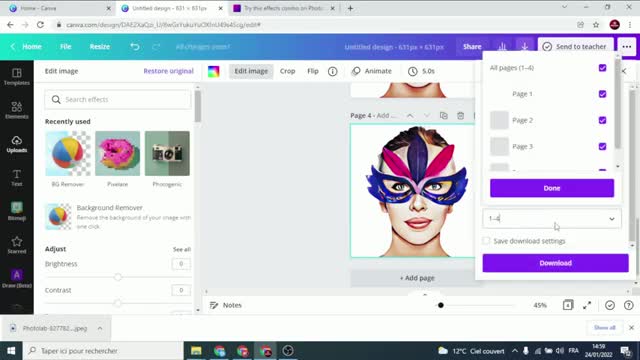Uncheck the Page 1 checkbox
This screenshot has height=360, width=640.
(602, 94)
